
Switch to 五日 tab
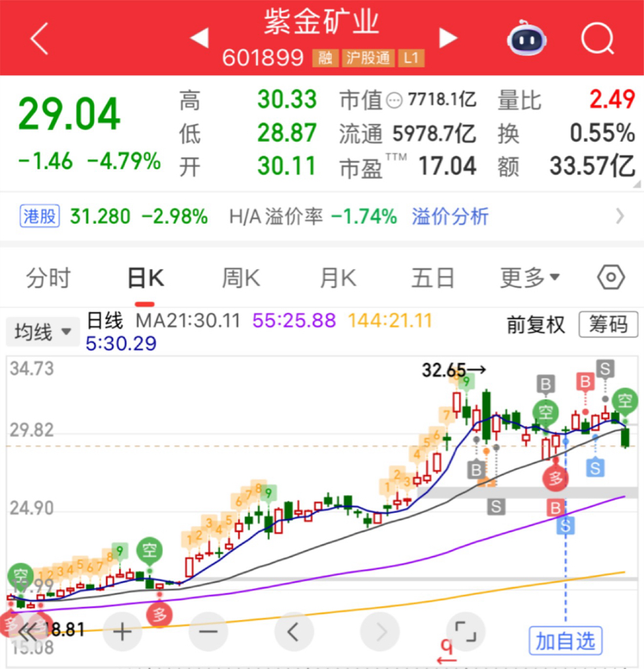click(432, 278)
